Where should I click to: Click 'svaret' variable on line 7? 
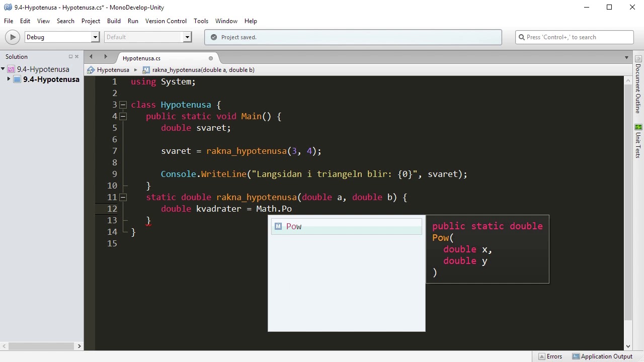176,151
